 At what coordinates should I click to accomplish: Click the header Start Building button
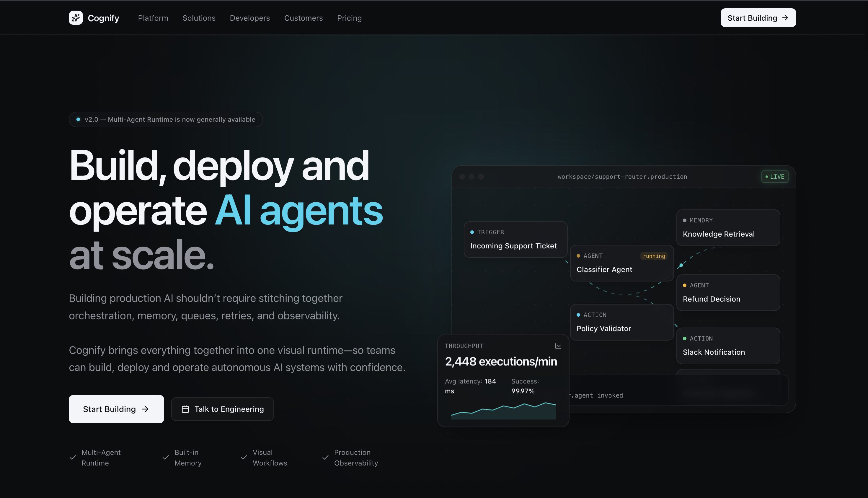click(x=758, y=18)
